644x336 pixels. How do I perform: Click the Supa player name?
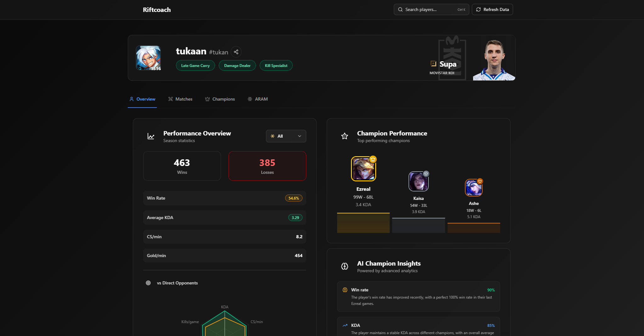448,64
